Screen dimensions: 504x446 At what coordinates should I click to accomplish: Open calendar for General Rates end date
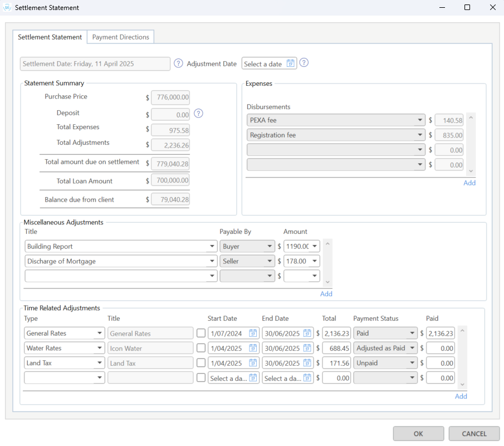point(307,334)
